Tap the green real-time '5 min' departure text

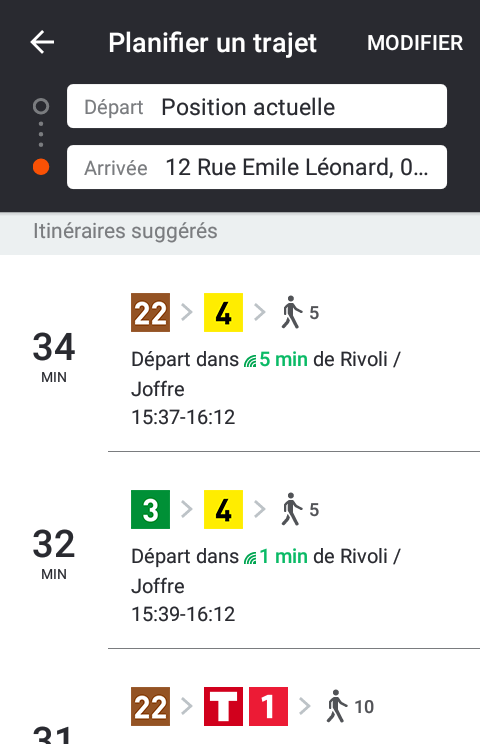[283, 360]
